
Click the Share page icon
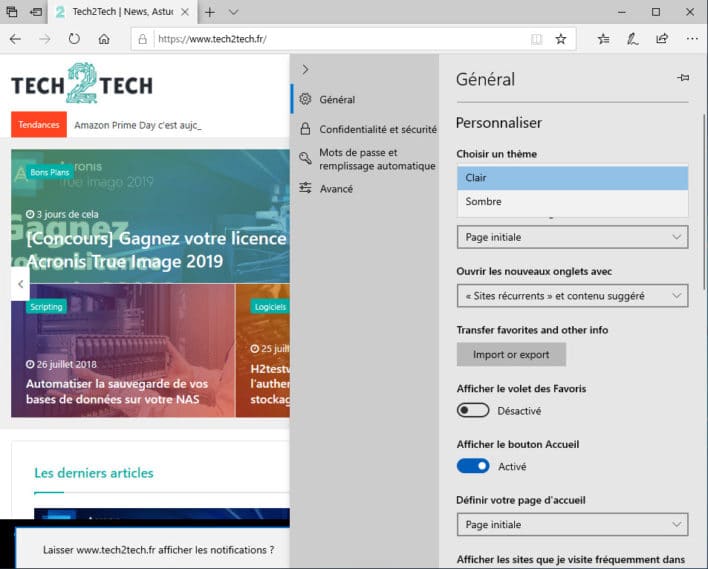coord(661,39)
